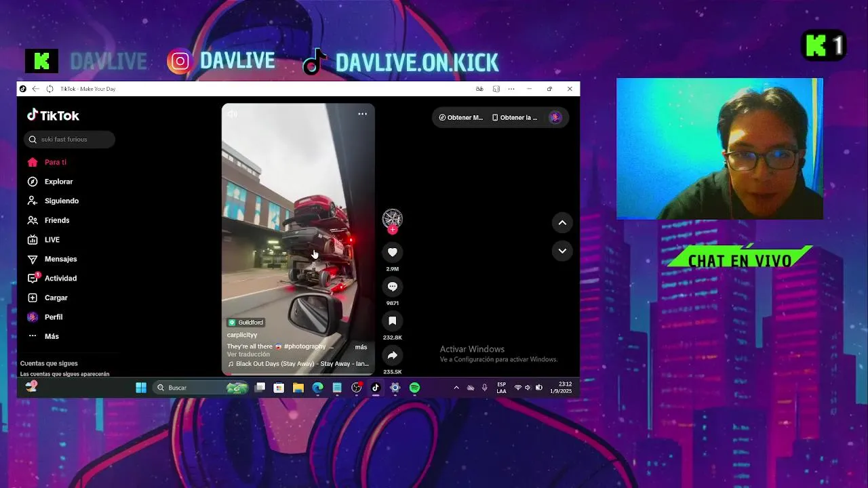Launch Microsoft Edge from the taskbar
The width and height of the screenshot is (868, 488).
click(317, 388)
